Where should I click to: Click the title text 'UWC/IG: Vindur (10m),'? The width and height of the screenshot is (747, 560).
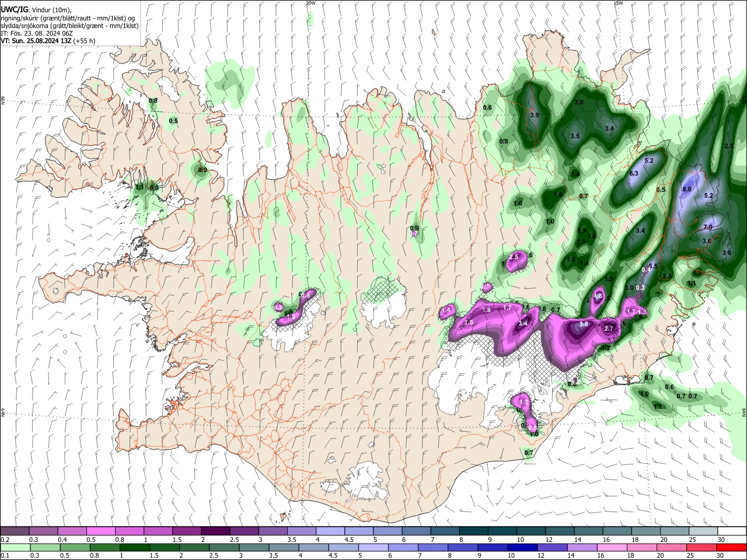[36, 9]
